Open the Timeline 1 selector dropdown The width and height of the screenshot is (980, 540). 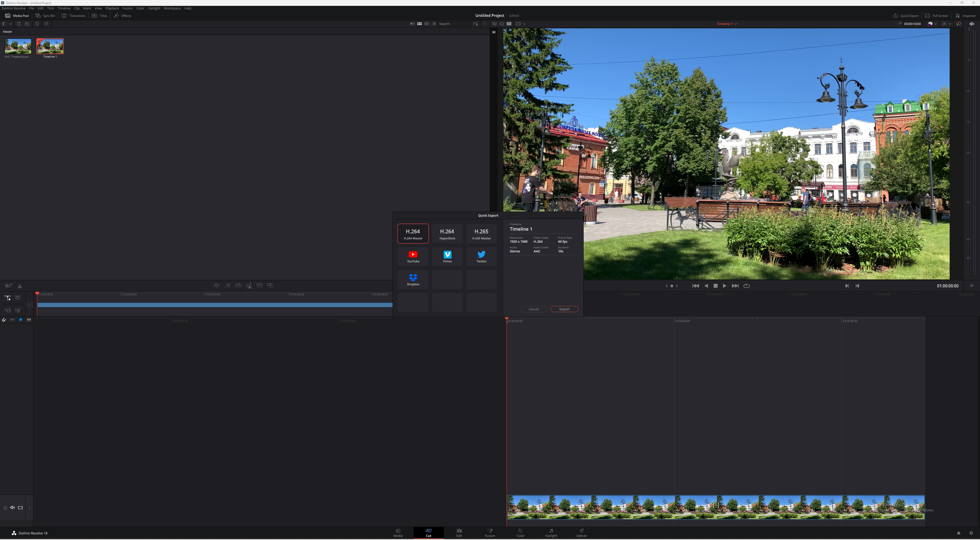[727, 24]
